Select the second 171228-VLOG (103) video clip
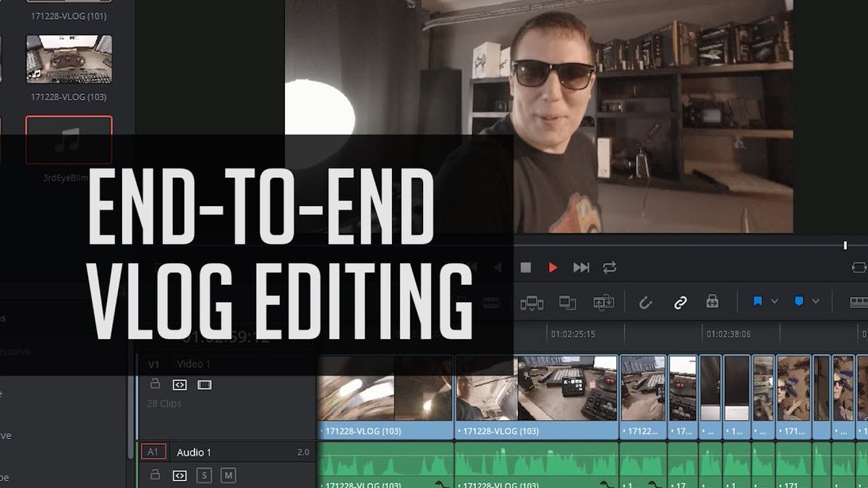 coord(537,397)
